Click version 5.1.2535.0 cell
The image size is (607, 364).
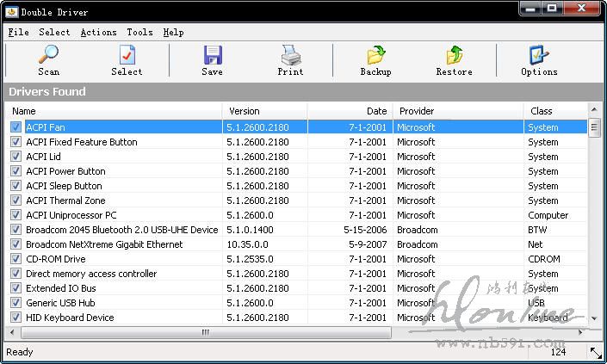pos(250,259)
